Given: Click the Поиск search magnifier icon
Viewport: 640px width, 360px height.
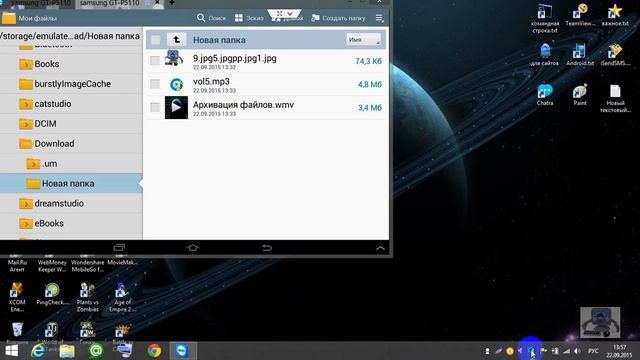Looking at the screenshot, I should tap(201, 18).
